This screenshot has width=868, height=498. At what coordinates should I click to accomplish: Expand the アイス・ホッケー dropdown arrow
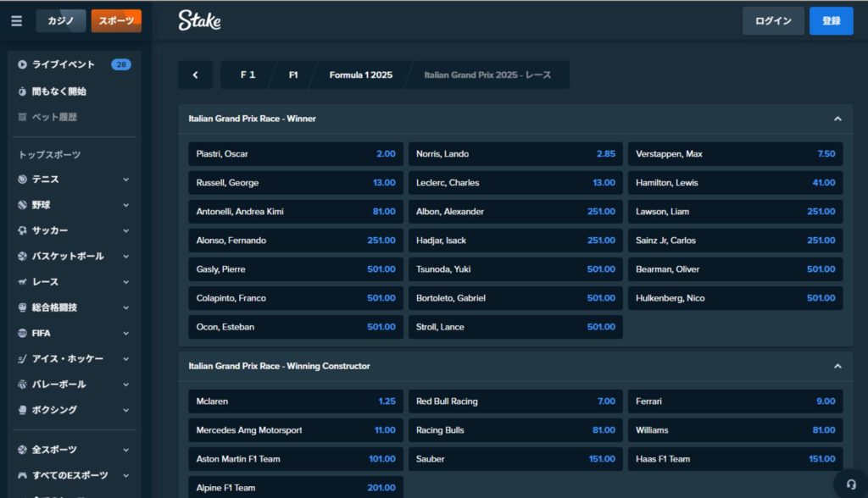[125, 358]
